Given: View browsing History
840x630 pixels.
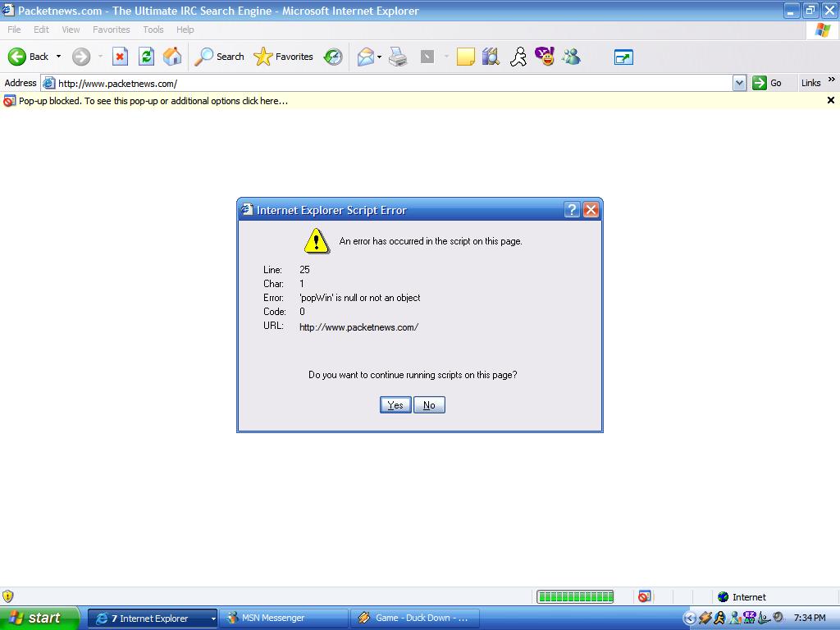Looking at the screenshot, I should click(x=332, y=57).
